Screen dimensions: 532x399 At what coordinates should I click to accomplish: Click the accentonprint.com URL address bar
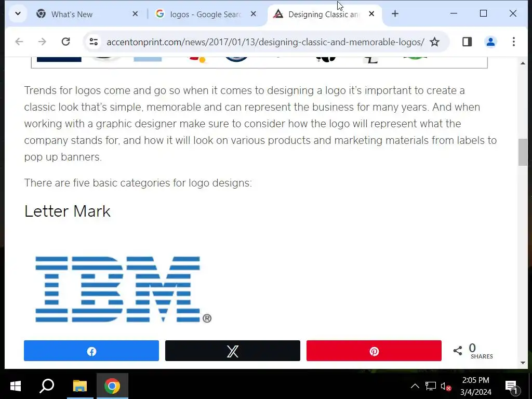coord(265,42)
